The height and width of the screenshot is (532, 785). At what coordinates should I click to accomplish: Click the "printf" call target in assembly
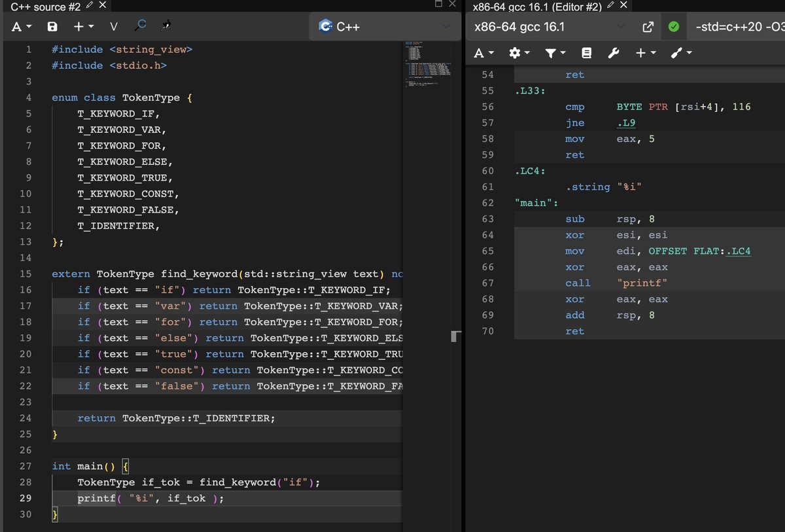642,283
